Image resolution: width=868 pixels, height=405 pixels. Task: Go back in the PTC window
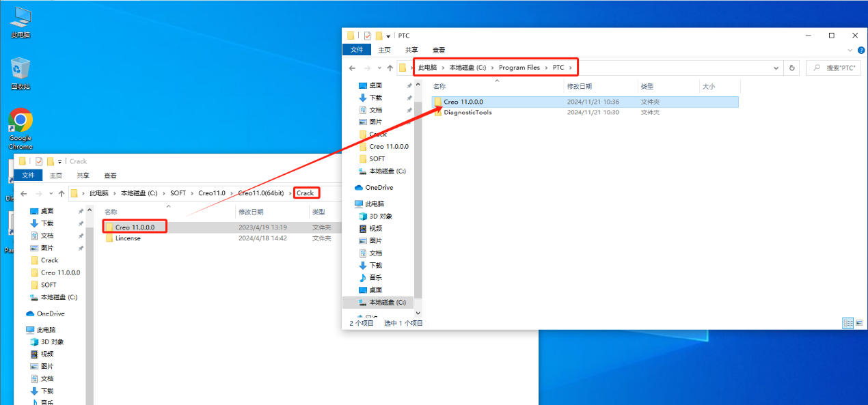(353, 68)
